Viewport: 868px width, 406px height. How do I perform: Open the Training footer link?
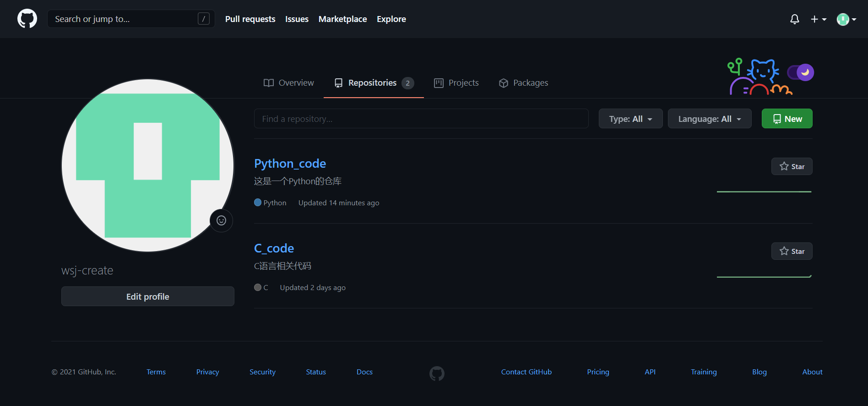point(704,372)
